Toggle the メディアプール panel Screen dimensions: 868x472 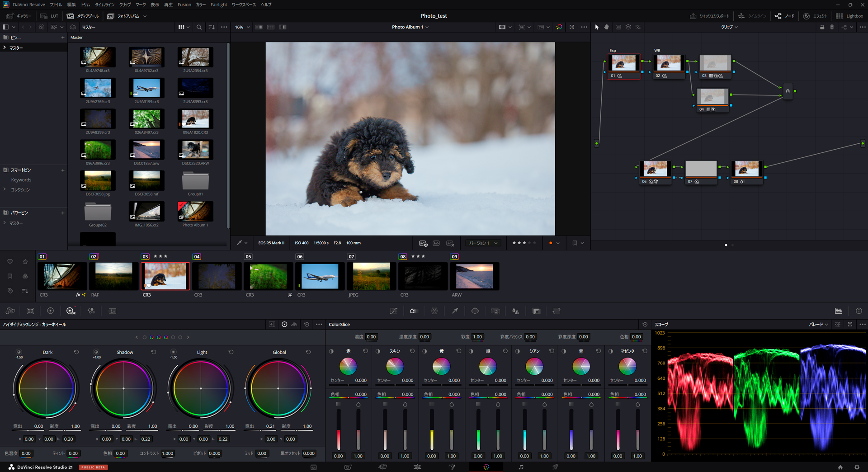point(83,16)
